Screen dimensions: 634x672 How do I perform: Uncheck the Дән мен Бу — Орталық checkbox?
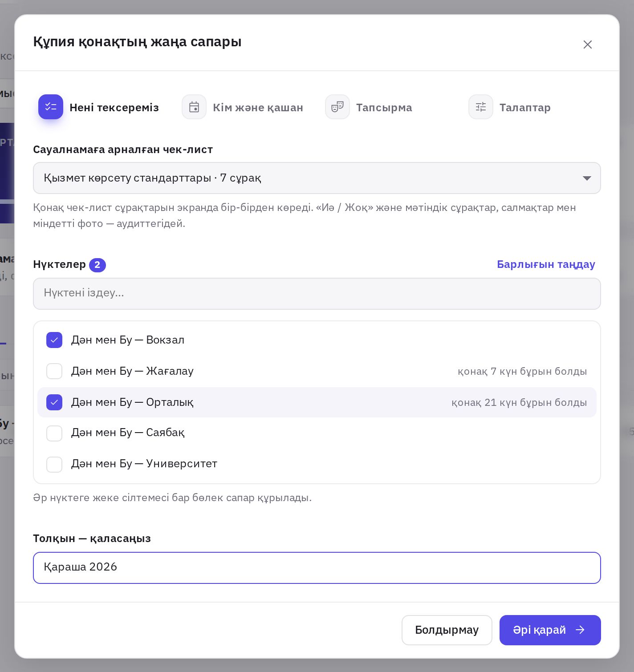[x=54, y=402]
